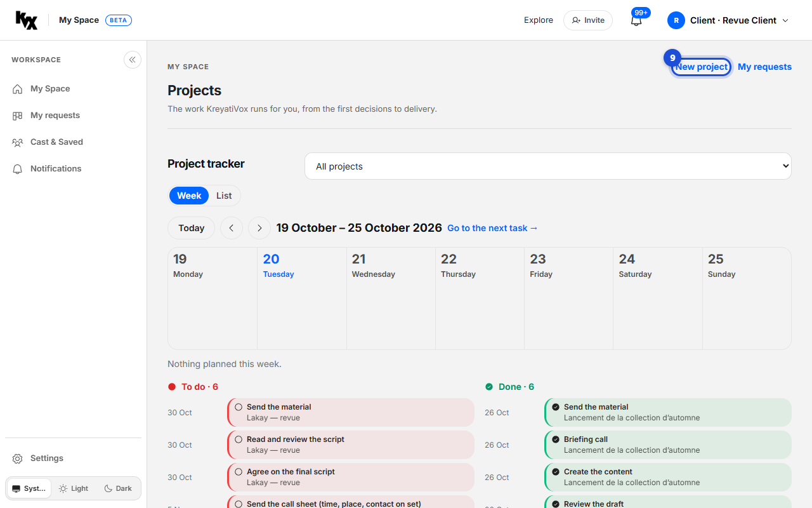The width and height of the screenshot is (812, 508).
Task: Select Light theme mode
Action: [x=74, y=488]
